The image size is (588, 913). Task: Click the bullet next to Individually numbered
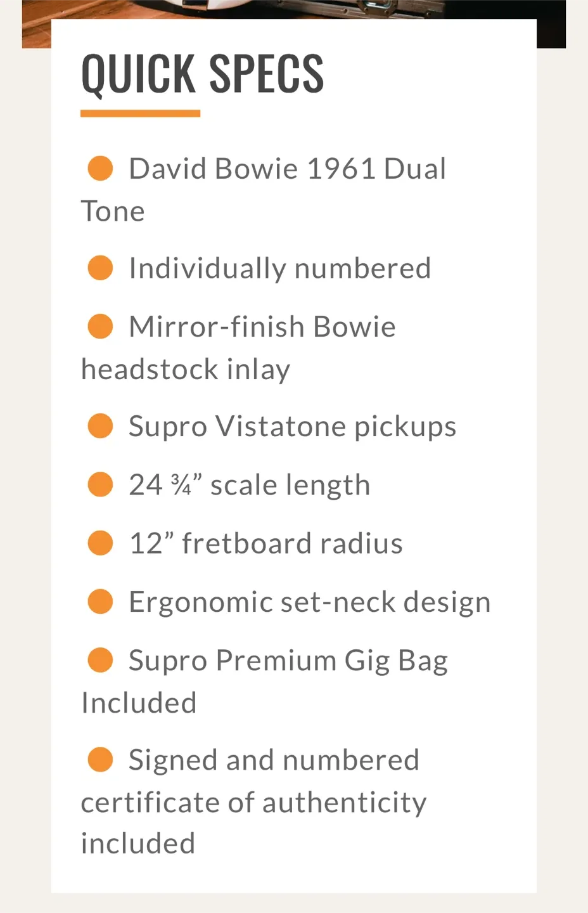pos(100,268)
